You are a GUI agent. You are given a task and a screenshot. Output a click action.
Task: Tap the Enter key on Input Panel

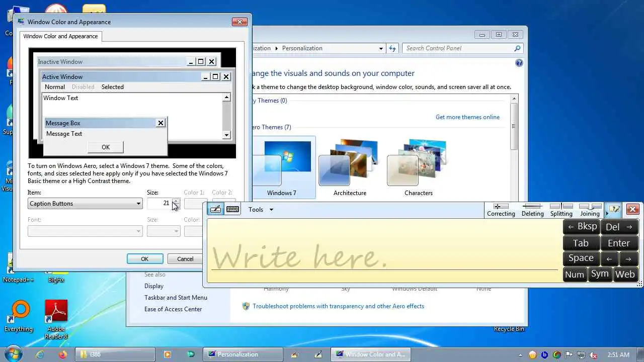619,243
